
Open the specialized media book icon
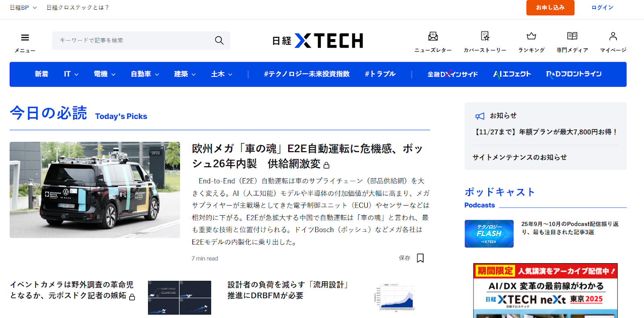point(572,37)
